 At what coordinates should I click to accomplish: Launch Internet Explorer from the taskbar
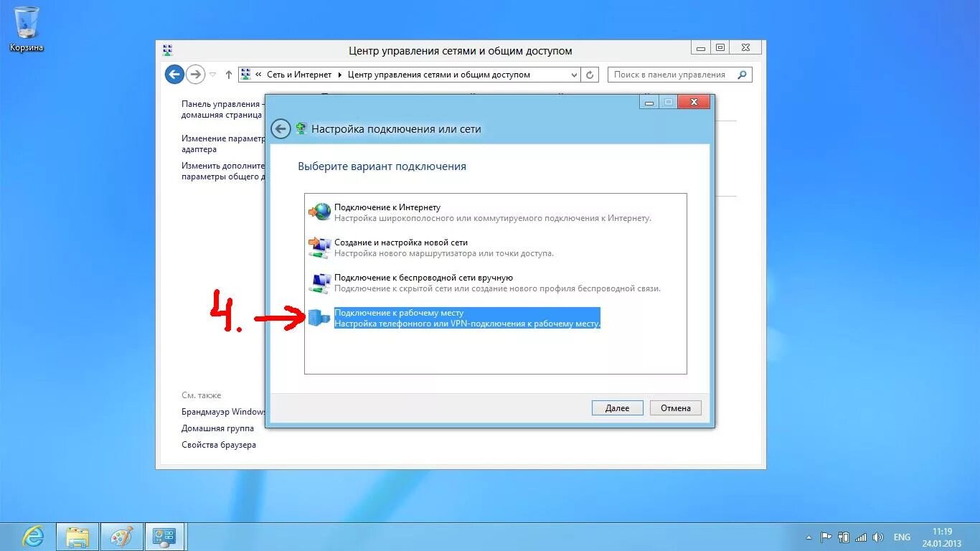point(33,537)
